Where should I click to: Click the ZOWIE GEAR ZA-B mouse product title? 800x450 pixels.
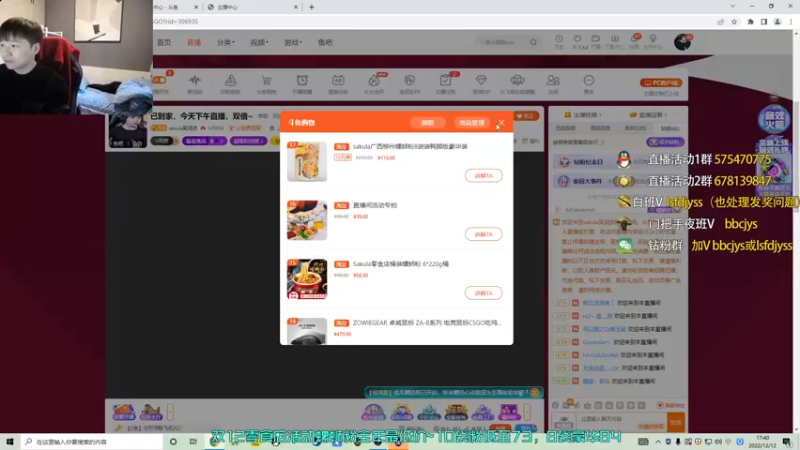pos(427,322)
